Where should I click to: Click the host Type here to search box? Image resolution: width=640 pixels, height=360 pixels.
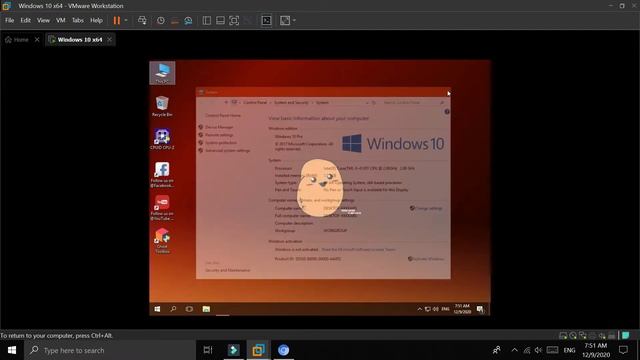(110, 350)
